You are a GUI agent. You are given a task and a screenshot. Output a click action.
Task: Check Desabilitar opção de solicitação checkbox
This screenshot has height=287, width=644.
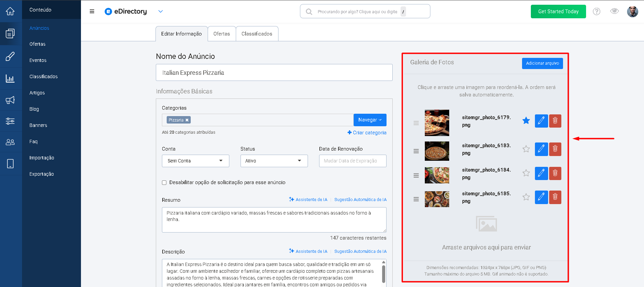coord(164,183)
